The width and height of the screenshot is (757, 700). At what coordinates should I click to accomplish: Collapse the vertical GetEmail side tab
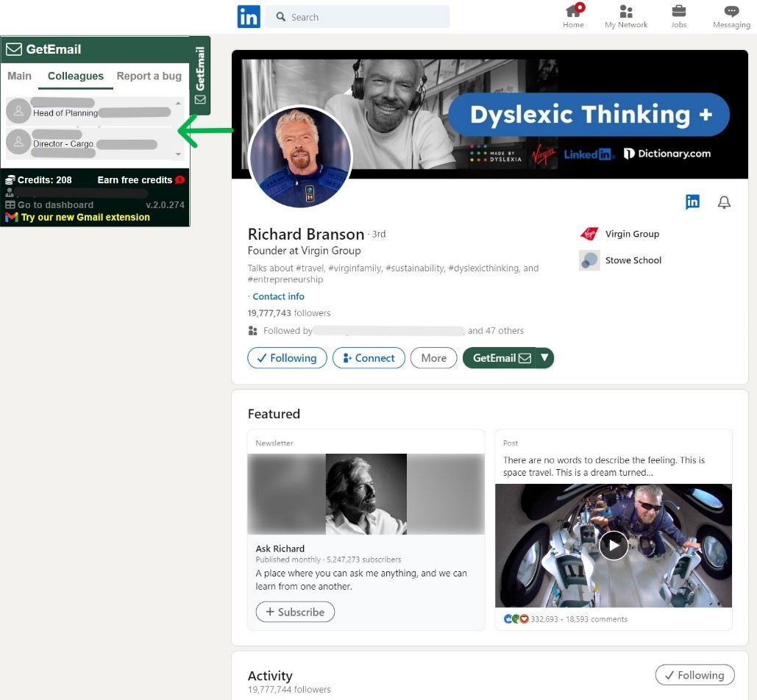pyautogui.click(x=200, y=75)
